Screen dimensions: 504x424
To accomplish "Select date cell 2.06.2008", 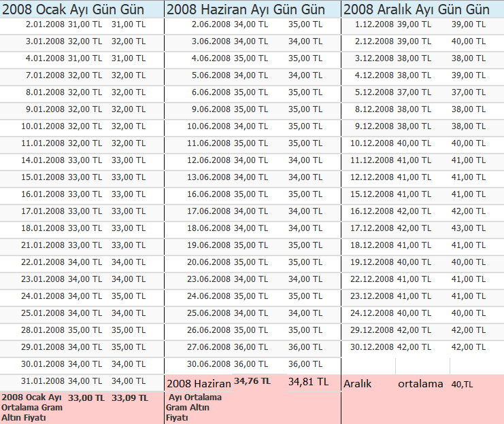I will pos(211,24).
